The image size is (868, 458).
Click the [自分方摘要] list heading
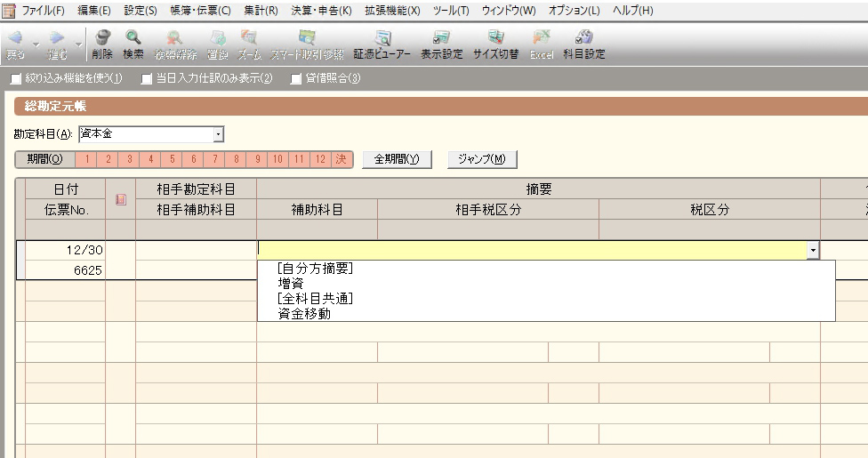tap(546, 269)
